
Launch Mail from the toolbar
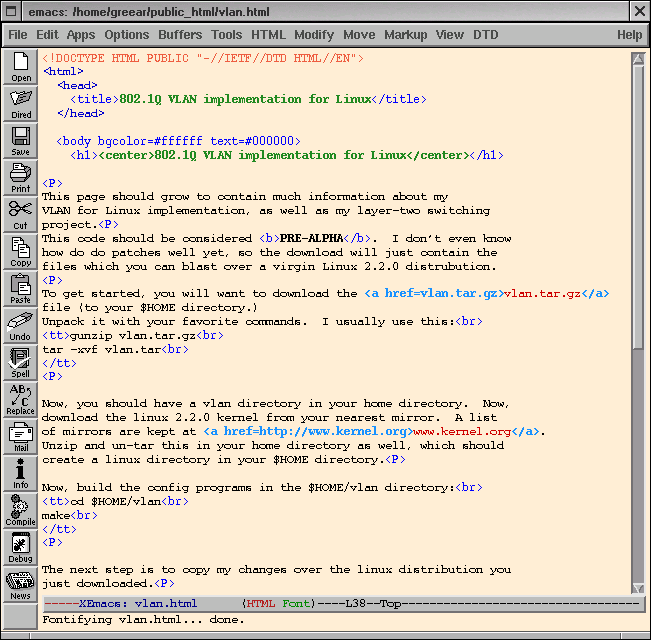coord(21,437)
